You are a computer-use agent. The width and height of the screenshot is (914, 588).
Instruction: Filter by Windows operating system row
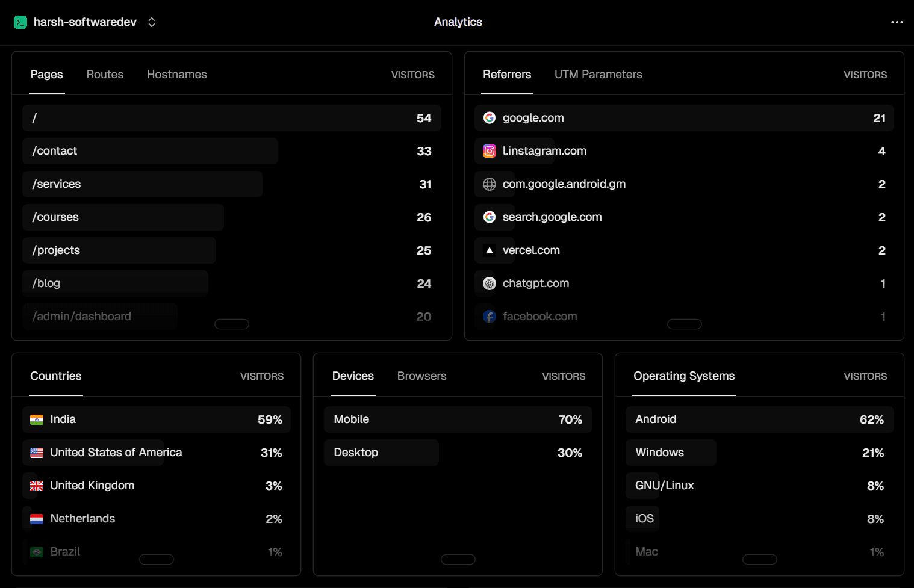point(760,453)
